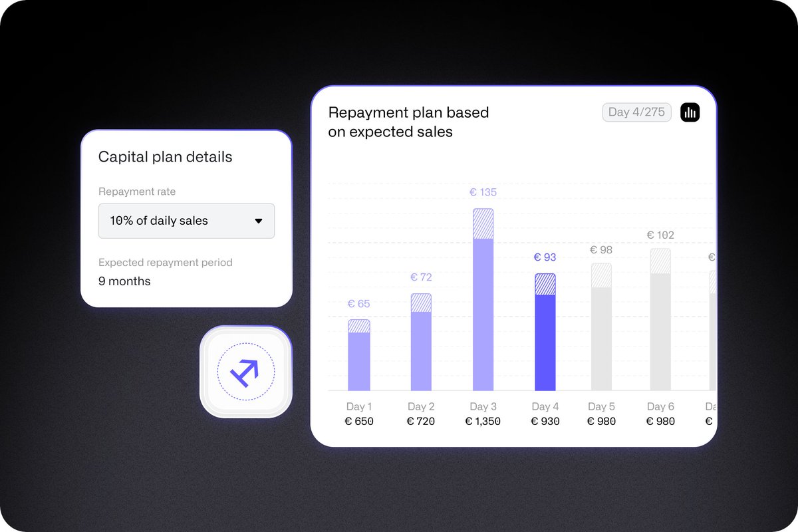The height and width of the screenshot is (532, 798).
Task: Click the Day 4/275 badge
Action: 637,112
